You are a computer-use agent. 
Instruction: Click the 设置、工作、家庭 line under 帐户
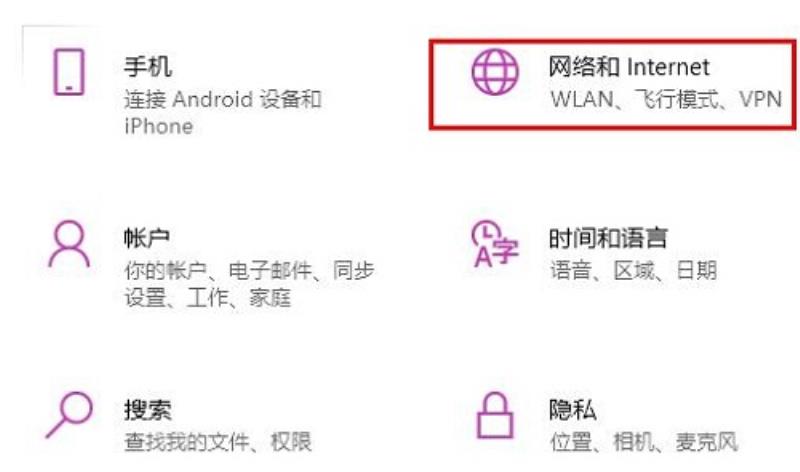click(208, 297)
